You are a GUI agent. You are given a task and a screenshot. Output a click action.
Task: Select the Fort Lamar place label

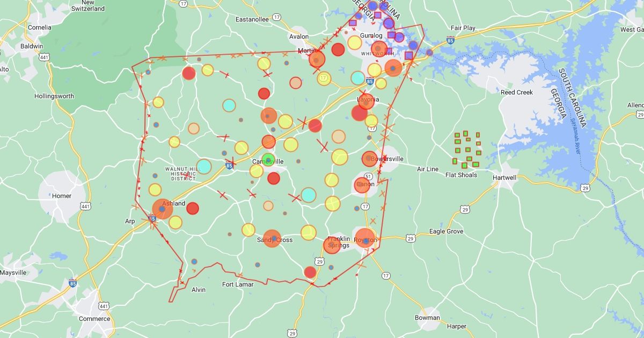(x=238, y=284)
